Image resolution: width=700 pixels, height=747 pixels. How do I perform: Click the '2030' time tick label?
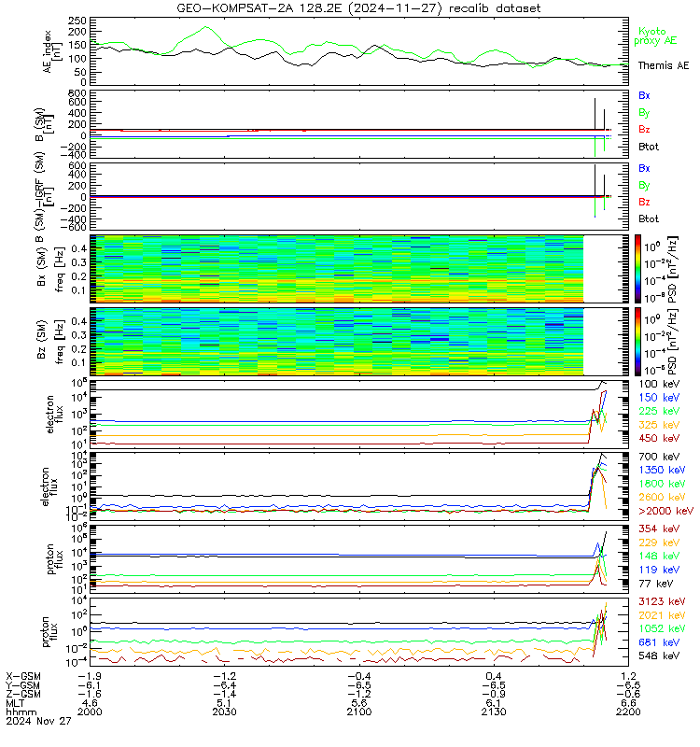[225, 712]
